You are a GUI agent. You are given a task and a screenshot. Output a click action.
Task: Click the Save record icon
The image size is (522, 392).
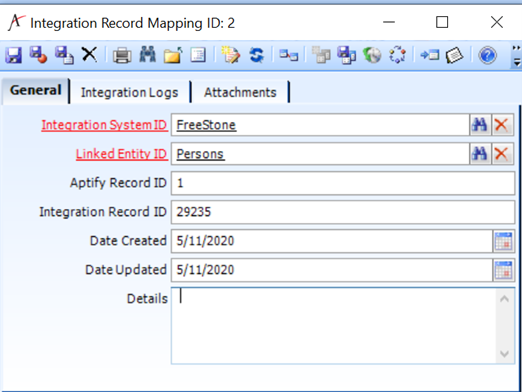13,55
